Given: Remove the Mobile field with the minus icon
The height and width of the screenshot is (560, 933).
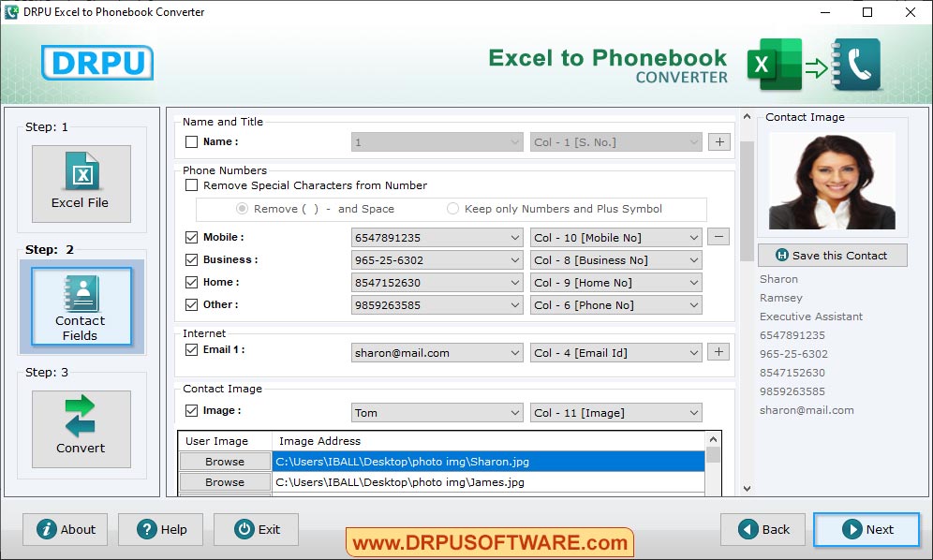Looking at the screenshot, I should (718, 237).
